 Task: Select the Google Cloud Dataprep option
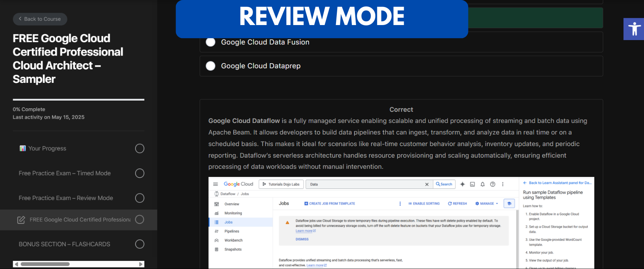401,66
